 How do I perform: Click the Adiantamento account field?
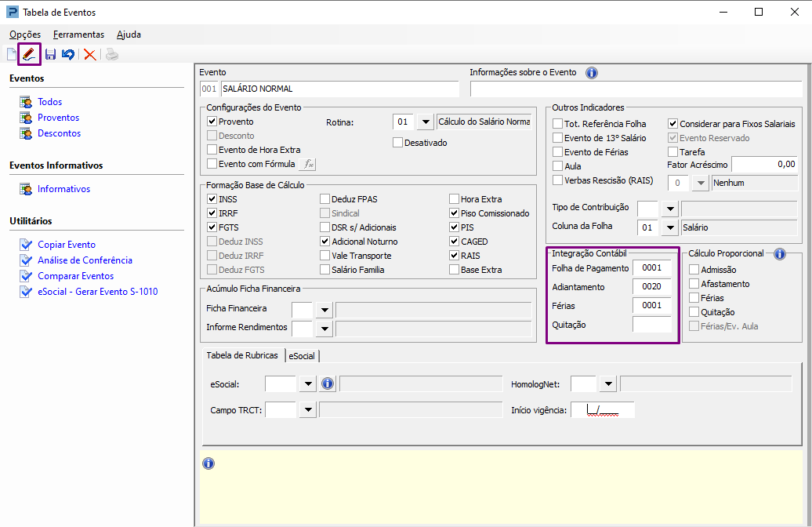pyautogui.click(x=652, y=286)
